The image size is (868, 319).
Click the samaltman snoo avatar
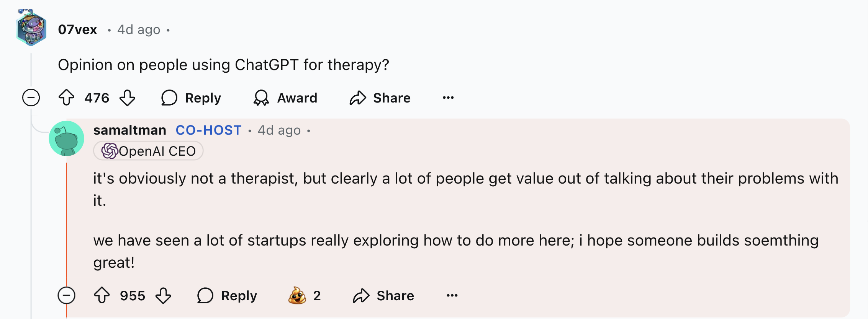coord(66,138)
